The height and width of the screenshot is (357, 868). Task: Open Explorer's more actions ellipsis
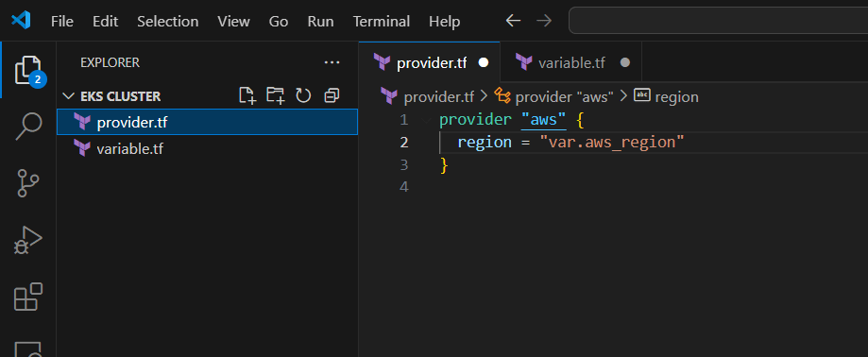[332, 62]
